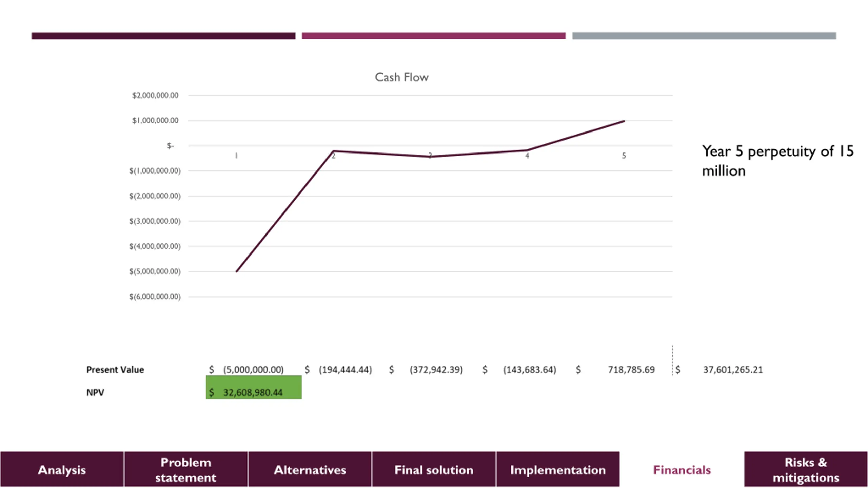
Task: Open the Analysis section tab
Action: [62, 470]
